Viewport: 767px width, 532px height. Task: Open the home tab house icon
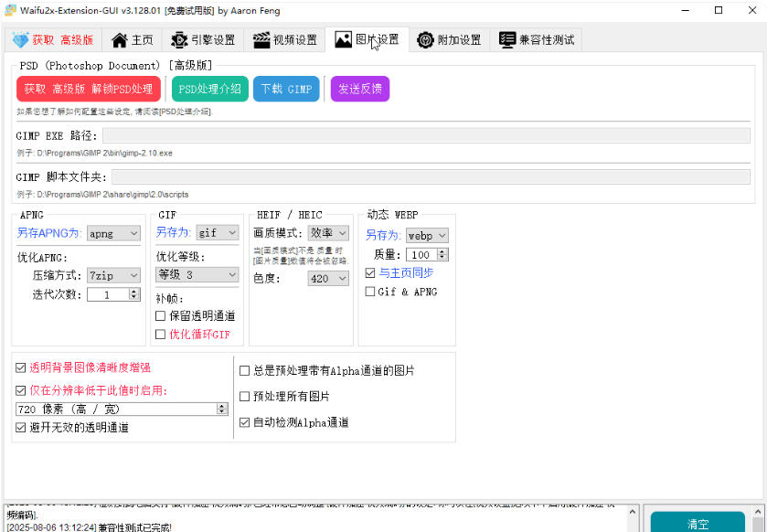tap(119, 40)
